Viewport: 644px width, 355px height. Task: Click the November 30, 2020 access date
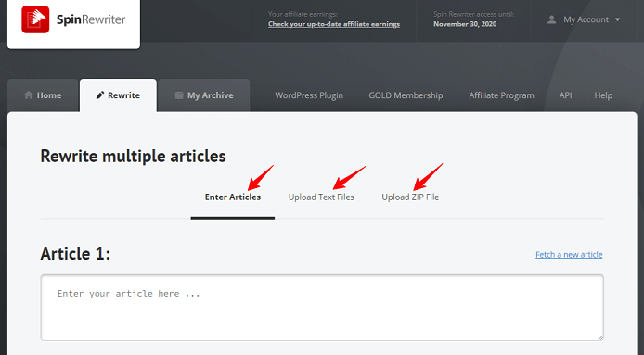(x=465, y=24)
